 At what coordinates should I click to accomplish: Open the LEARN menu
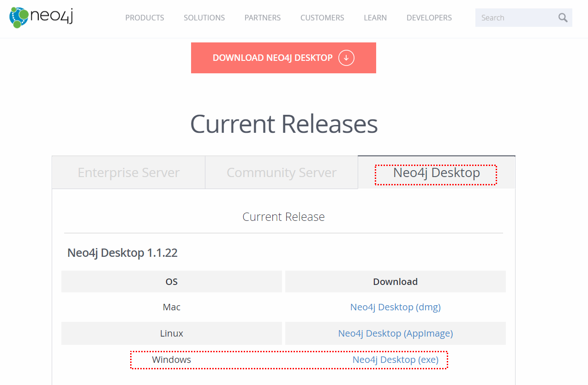pos(375,18)
